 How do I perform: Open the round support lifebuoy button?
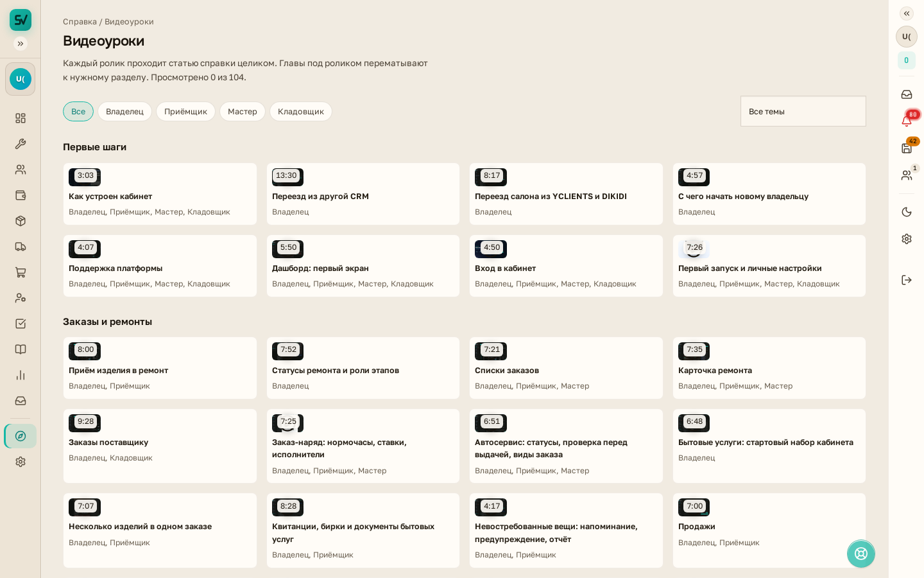click(861, 554)
